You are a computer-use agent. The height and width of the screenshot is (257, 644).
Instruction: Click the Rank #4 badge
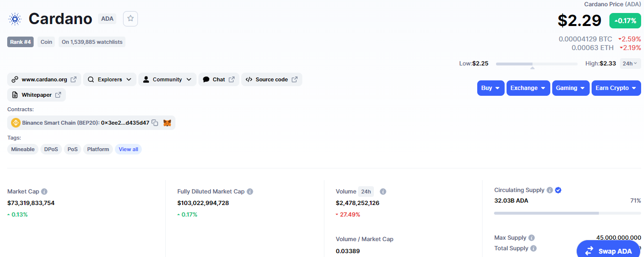21,42
